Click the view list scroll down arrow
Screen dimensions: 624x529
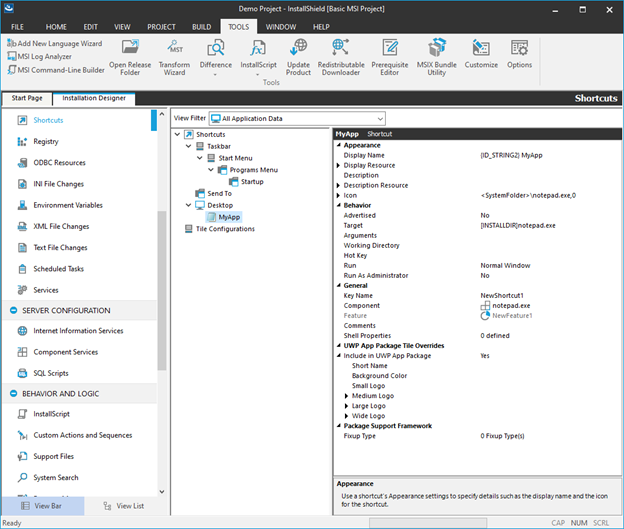pos(162,492)
